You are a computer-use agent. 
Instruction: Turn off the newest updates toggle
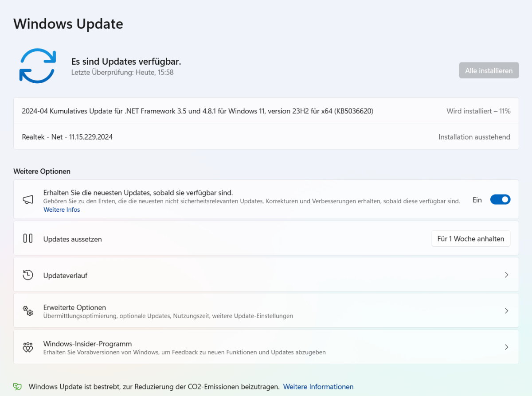click(500, 200)
